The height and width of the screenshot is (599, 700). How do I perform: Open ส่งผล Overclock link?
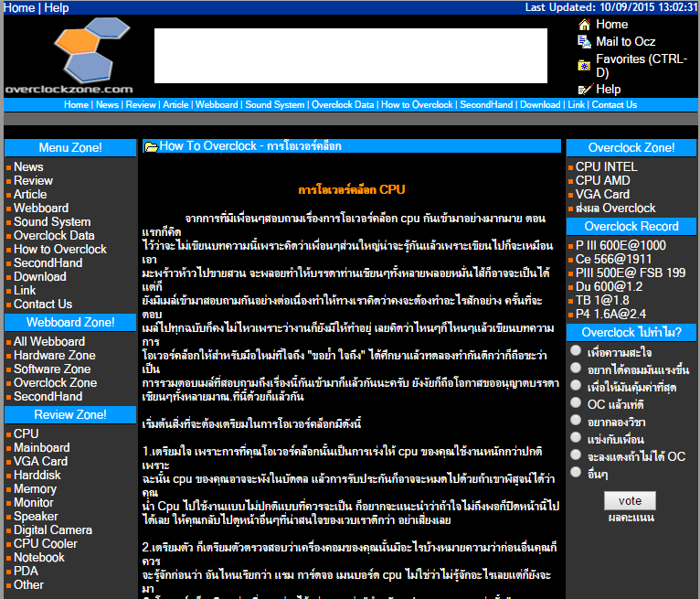615,209
